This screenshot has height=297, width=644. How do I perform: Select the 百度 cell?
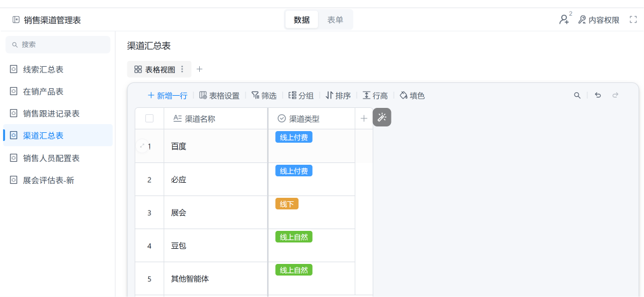(x=215, y=146)
